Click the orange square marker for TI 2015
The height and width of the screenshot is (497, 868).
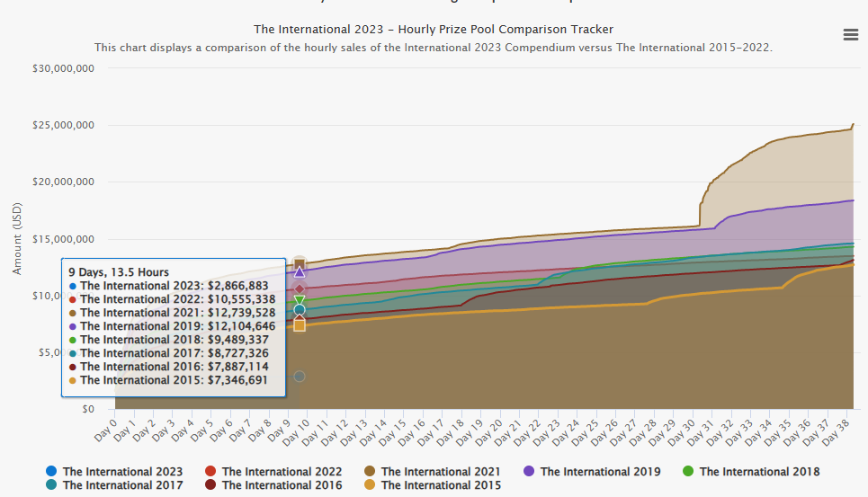(x=299, y=325)
